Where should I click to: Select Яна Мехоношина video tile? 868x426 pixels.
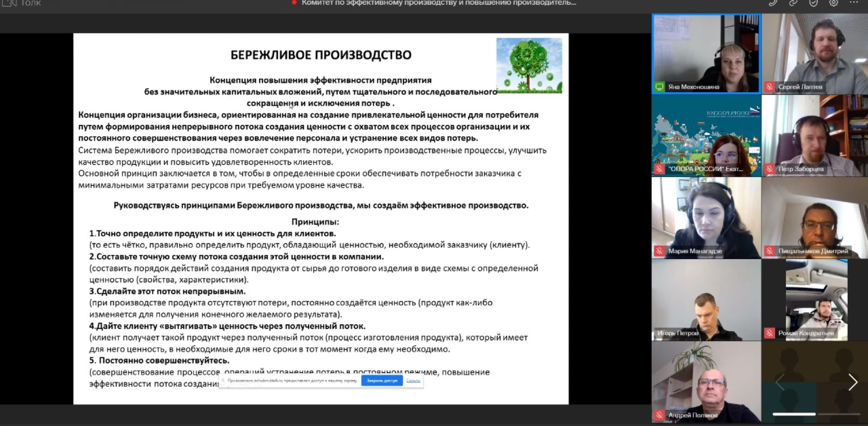coord(706,54)
